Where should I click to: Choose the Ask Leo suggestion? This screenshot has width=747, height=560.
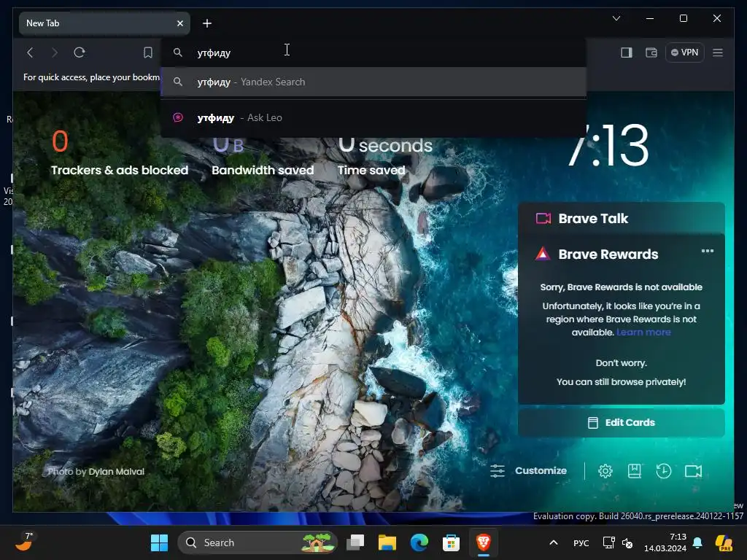(373, 117)
